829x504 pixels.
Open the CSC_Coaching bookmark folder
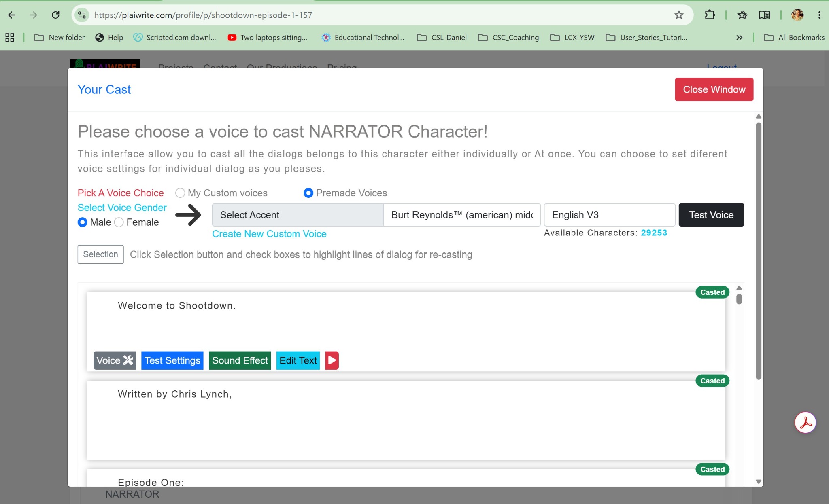point(509,38)
